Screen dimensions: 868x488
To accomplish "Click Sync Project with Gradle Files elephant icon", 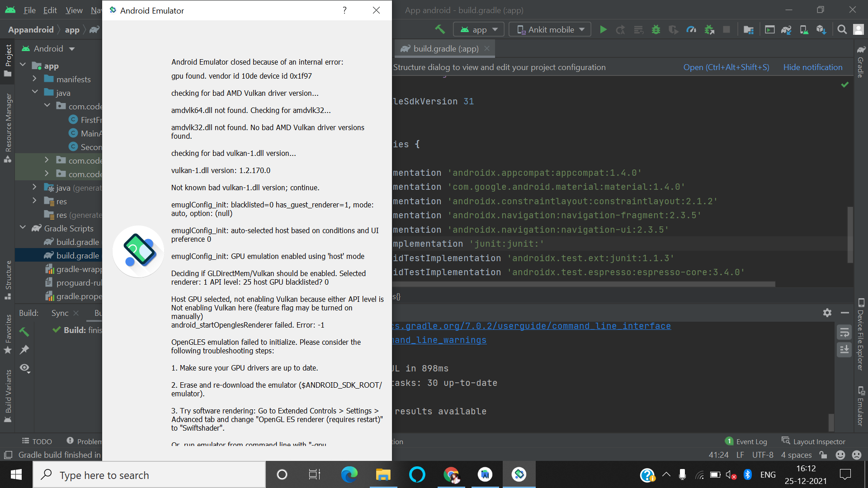I will click(787, 30).
